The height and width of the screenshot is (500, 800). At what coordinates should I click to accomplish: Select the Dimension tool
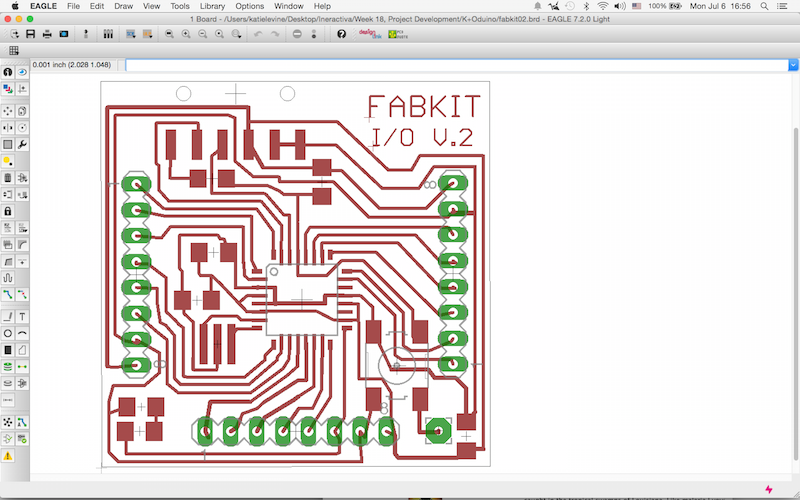point(8,400)
